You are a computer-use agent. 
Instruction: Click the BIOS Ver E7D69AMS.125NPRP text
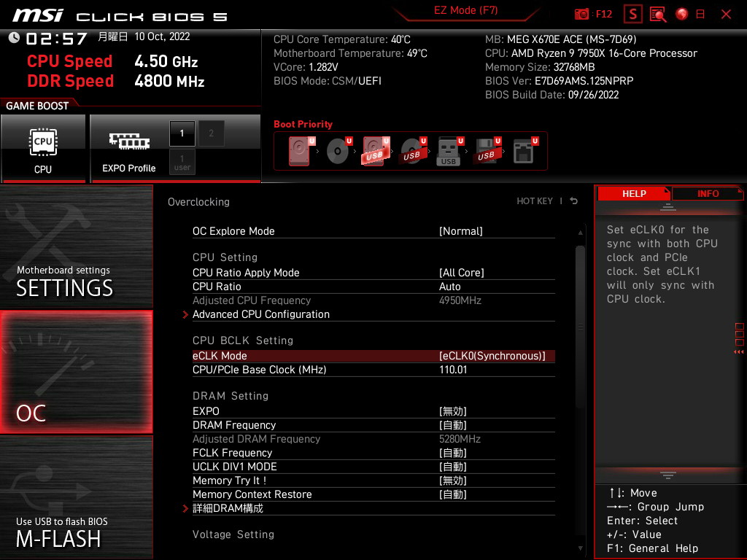(559, 81)
